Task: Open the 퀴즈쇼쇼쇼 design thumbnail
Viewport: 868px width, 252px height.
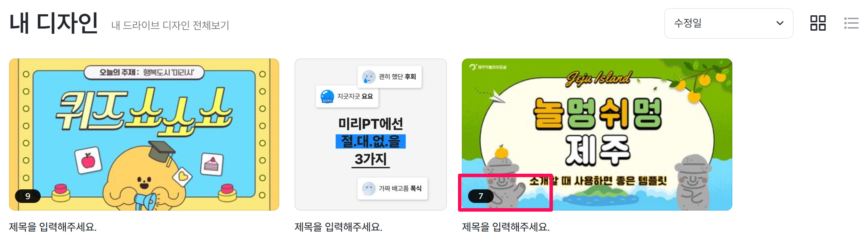Action: pos(144,134)
